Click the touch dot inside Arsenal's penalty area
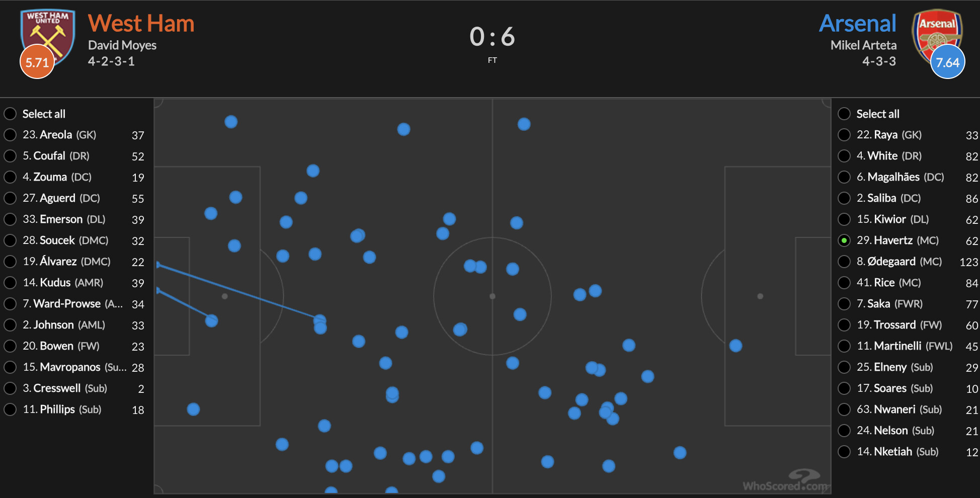 click(x=736, y=346)
